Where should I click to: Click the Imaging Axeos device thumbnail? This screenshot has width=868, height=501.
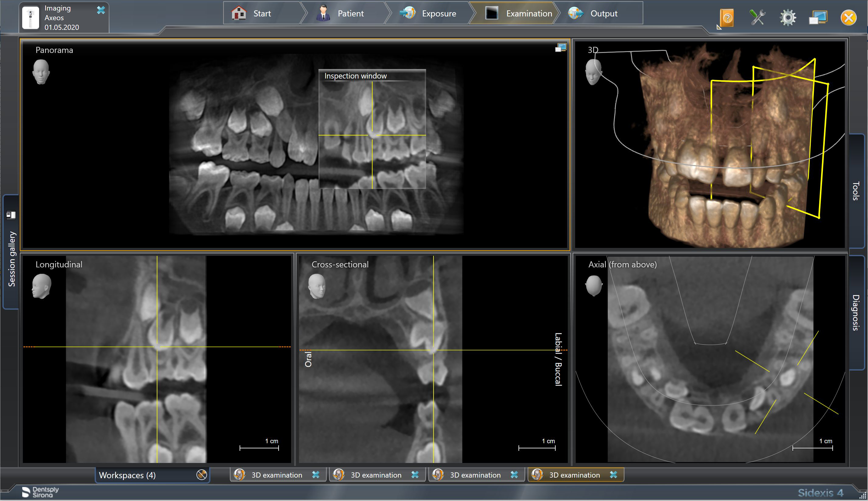point(31,18)
